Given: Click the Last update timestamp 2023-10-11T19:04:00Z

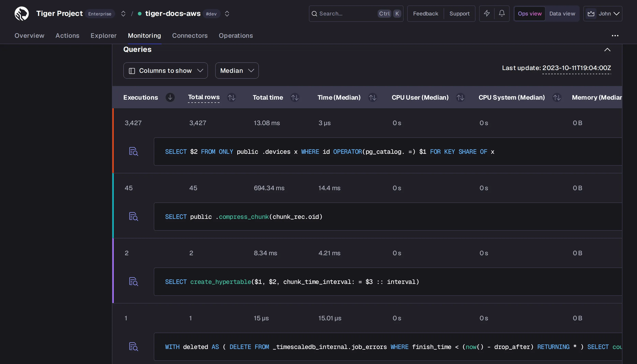Looking at the screenshot, I should pyautogui.click(x=576, y=68).
